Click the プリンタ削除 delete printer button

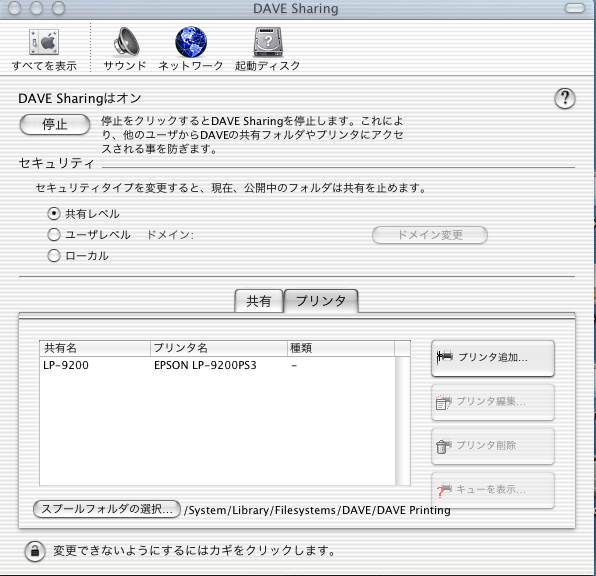coord(493,446)
